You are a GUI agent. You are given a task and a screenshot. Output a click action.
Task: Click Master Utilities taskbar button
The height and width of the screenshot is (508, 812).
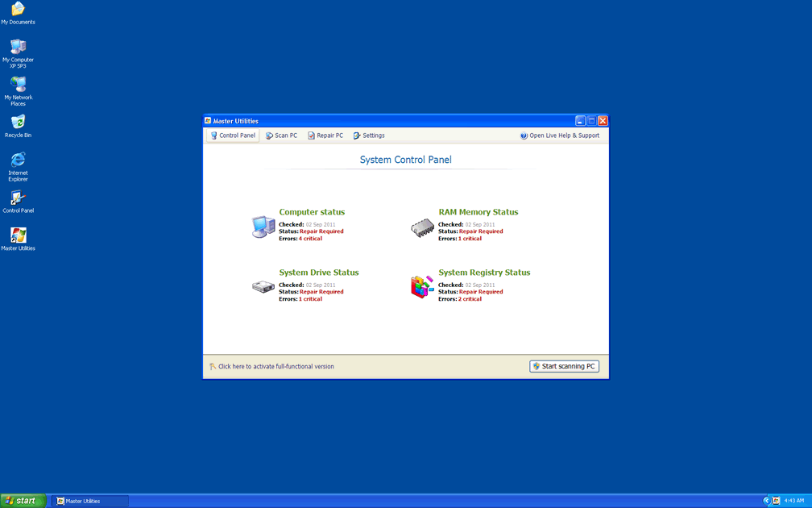[x=89, y=501]
